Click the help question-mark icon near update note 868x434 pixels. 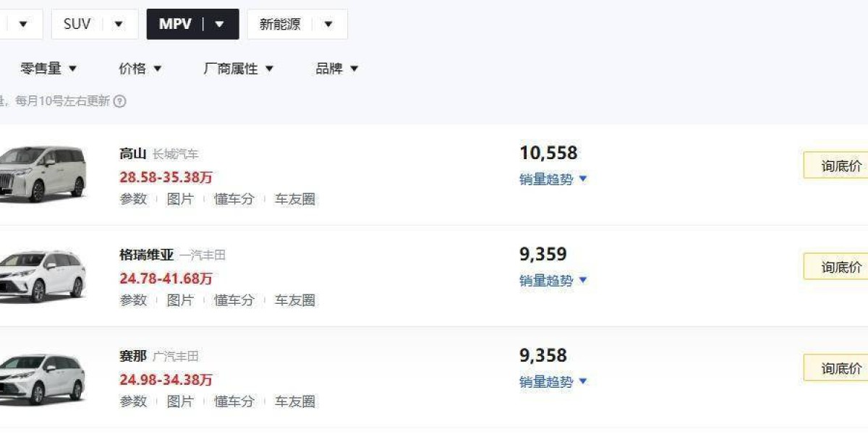[x=120, y=101]
